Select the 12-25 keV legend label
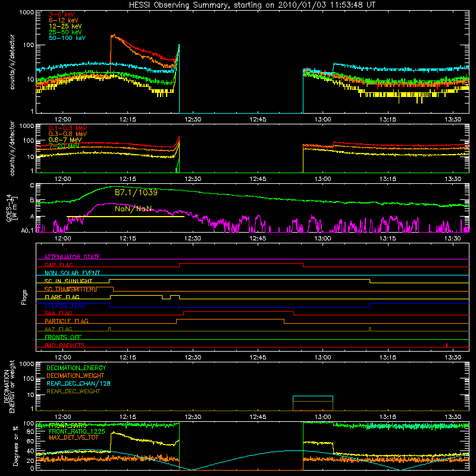476x476 pixels. coord(65,26)
